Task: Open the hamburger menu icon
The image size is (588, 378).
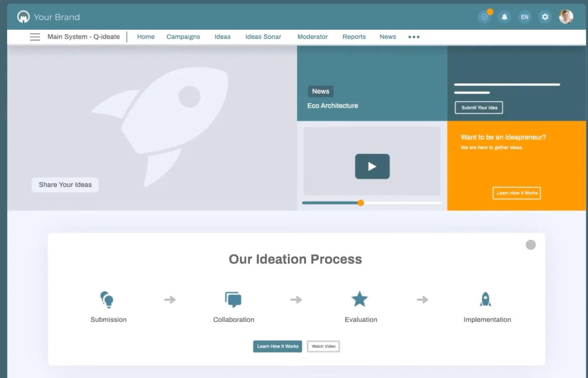Action: pos(35,37)
